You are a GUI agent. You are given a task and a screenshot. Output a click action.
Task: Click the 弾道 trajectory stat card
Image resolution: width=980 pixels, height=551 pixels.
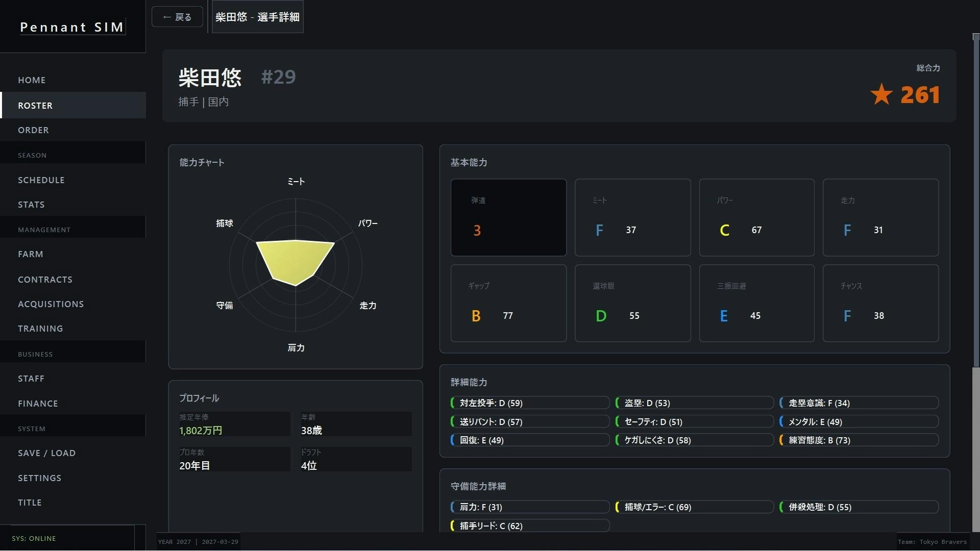coord(508,217)
